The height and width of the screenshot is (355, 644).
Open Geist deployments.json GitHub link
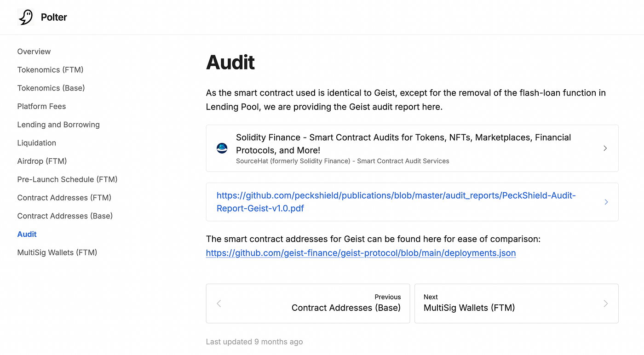click(x=361, y=253)
